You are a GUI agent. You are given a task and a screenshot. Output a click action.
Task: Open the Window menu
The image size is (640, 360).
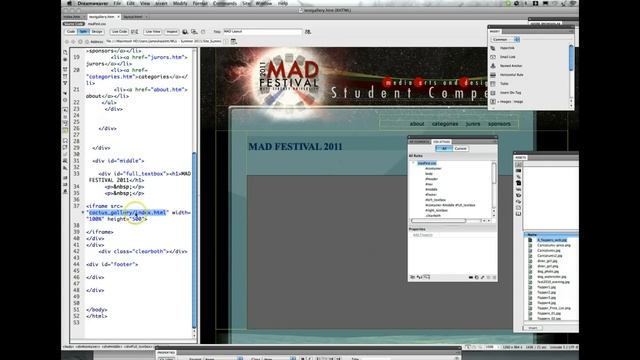264,3
